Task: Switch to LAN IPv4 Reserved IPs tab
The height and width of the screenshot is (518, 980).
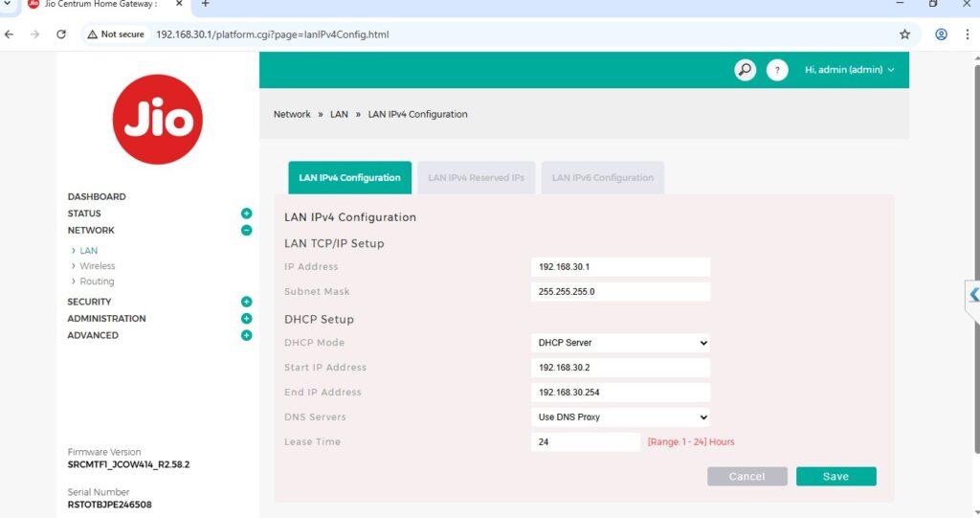Action: [477, 178]
